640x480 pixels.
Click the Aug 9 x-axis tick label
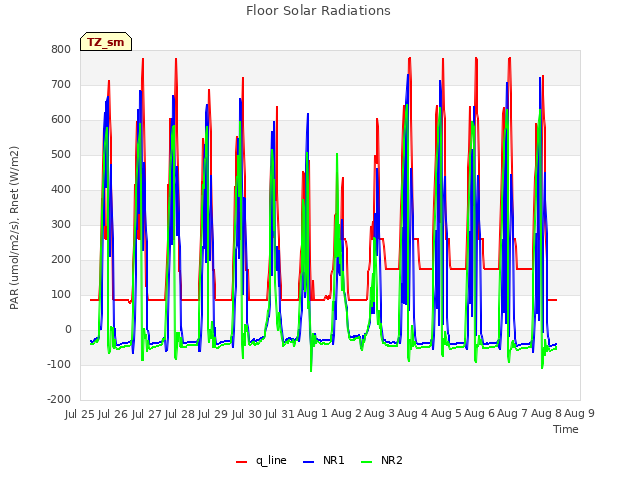point(579,413)
